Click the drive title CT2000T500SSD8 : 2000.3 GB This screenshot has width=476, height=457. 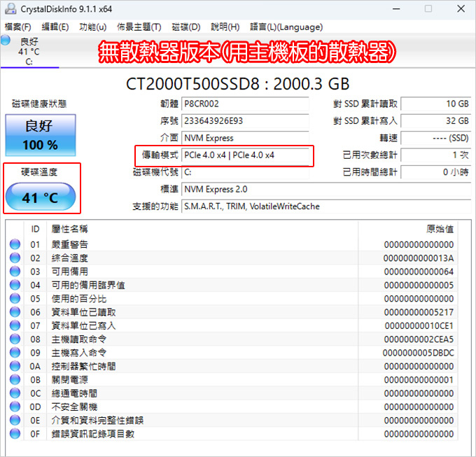tap(238, 84)
